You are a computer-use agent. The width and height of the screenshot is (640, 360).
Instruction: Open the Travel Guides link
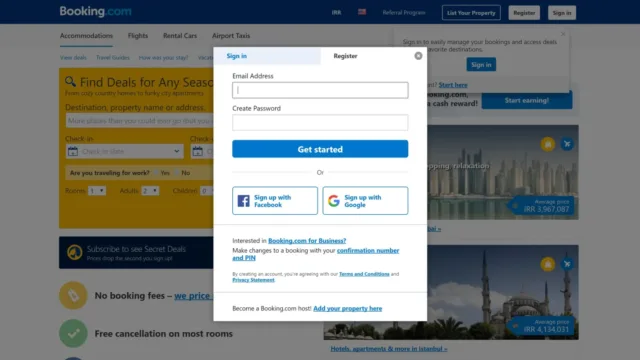[113, 58]
